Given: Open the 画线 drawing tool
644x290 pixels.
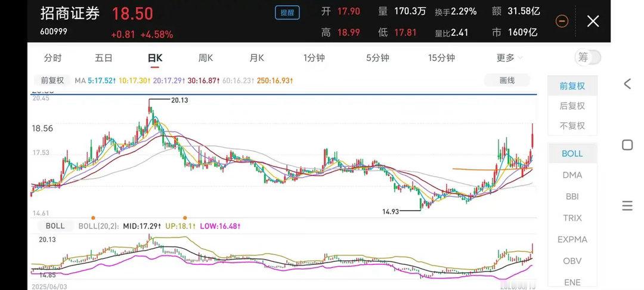Looking at the screenshot, I should pyautogui.click(x=507, y=81).
